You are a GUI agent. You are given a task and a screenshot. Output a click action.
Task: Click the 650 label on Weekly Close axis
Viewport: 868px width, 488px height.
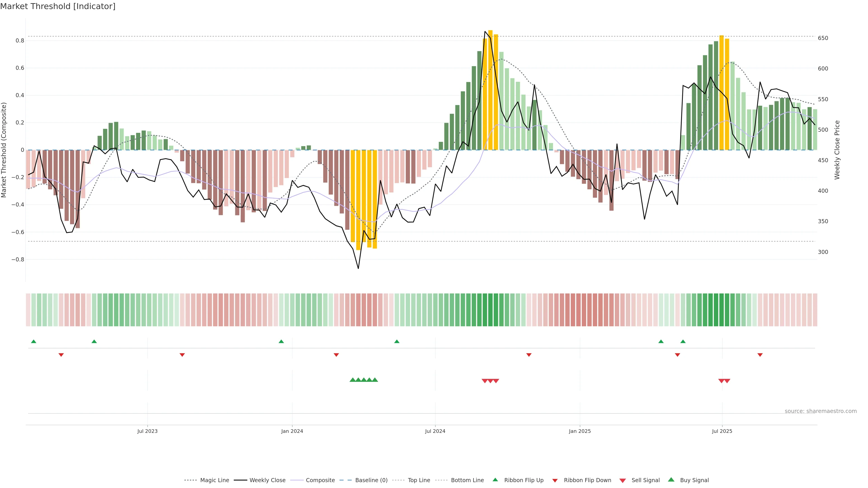[x=823, y=38]
